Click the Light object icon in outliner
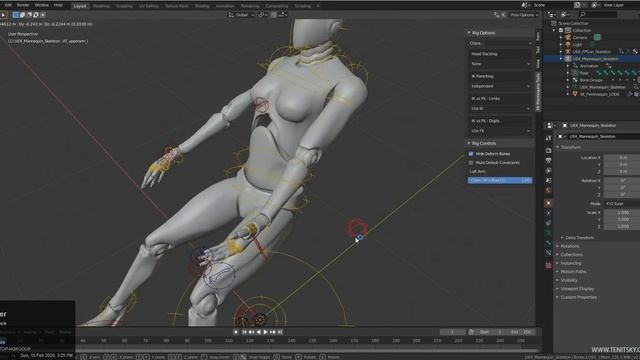The height and width of the screenshot is (360, 640). point(568,44)
